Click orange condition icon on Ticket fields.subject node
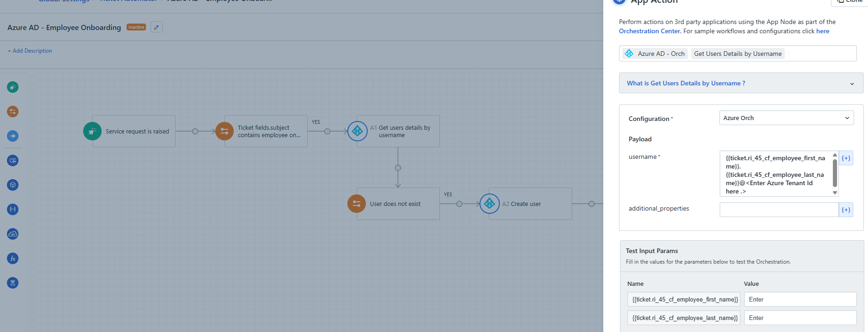This screenshot has width=868, height=332. click(x=225, y=131)
